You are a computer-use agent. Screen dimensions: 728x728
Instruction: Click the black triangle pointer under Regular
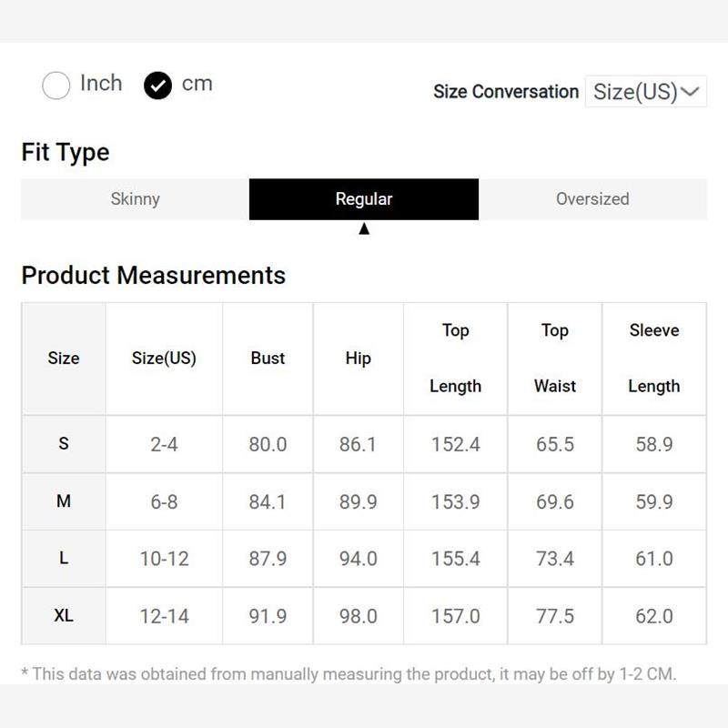364,229
